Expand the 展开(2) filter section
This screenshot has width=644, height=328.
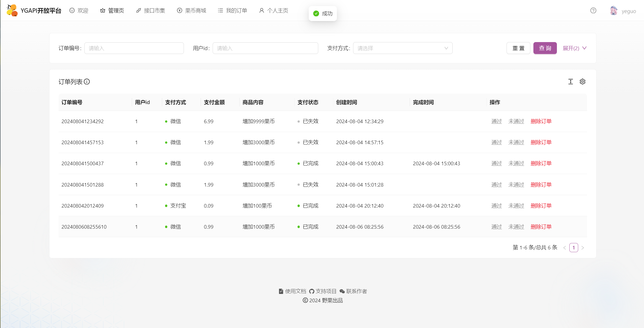click(x=575, y=48)
